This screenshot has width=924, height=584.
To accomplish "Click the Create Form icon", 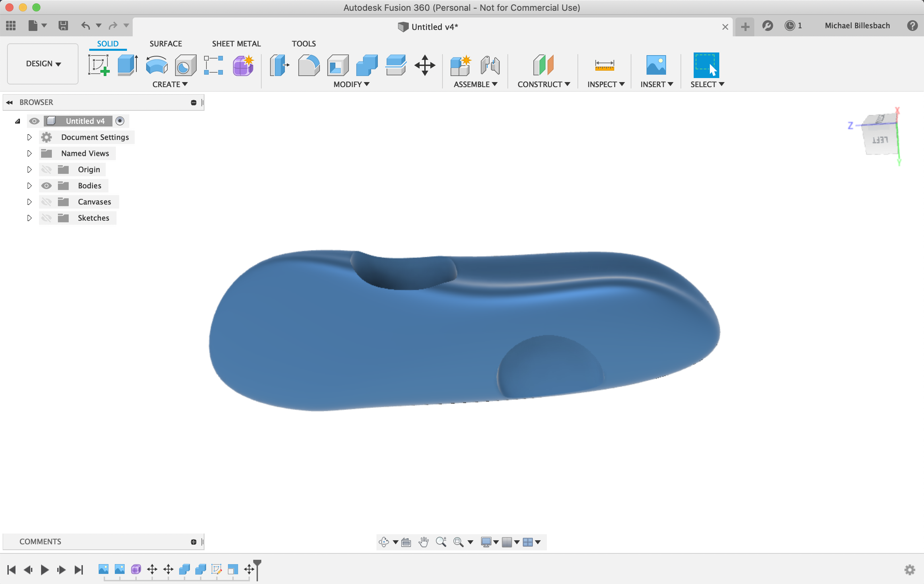I will coord(243,65).
